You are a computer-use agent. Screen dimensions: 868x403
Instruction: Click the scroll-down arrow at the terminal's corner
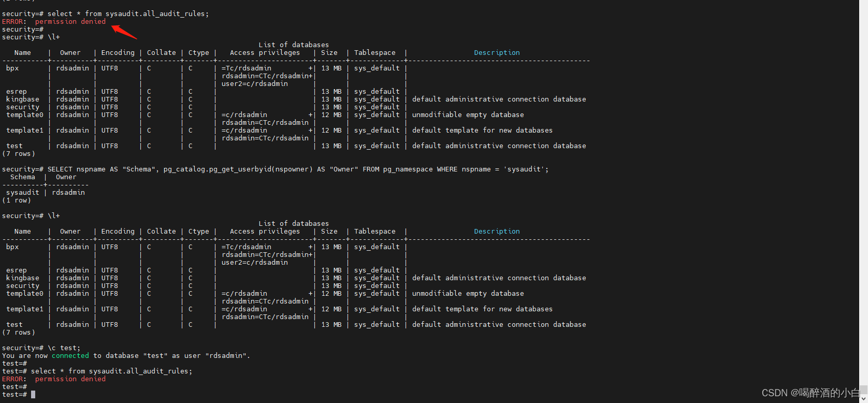point(863,398)
